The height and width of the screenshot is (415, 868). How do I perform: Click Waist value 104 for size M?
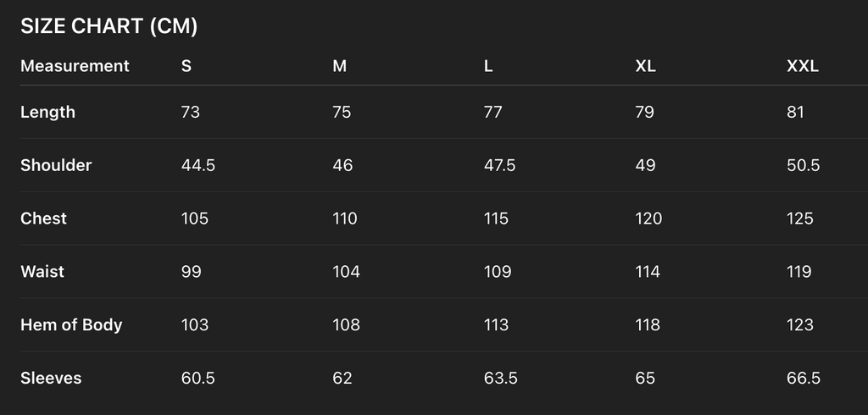[346, 272]
